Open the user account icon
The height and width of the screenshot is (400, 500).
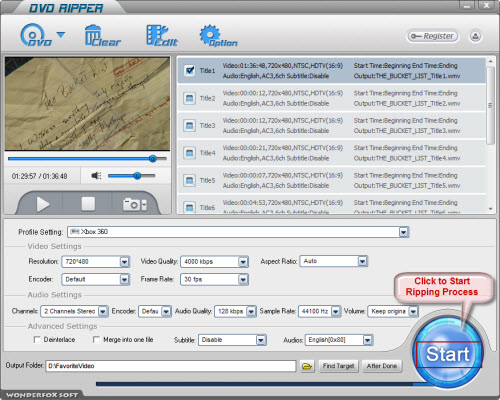pyautogui.click(x=475, y=36)
